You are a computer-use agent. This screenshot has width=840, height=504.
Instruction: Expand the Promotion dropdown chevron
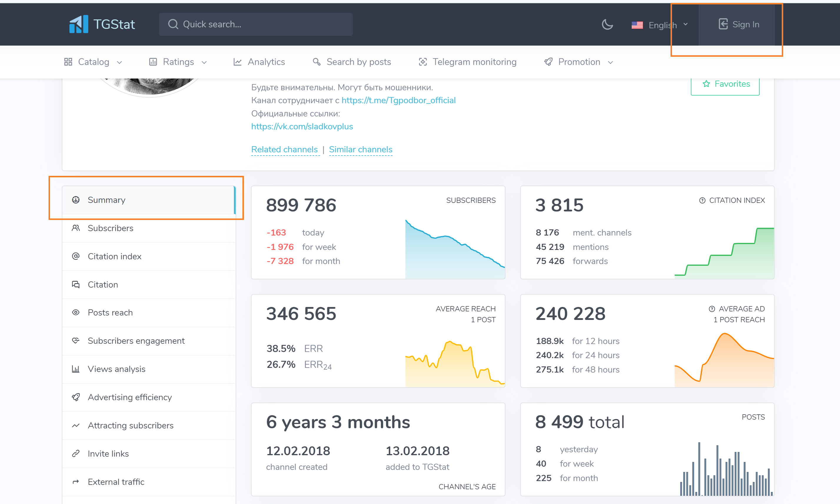click(x=611, y=63)
